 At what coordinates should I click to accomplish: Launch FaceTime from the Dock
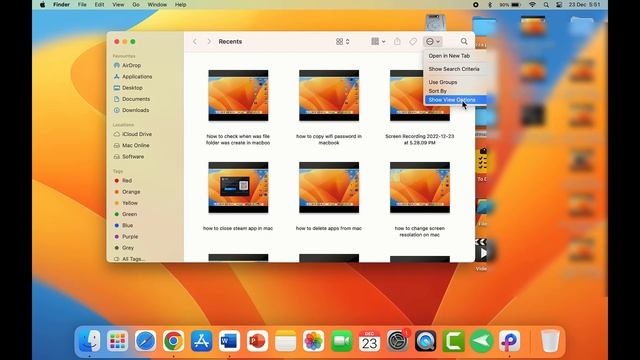coord(342,341)
